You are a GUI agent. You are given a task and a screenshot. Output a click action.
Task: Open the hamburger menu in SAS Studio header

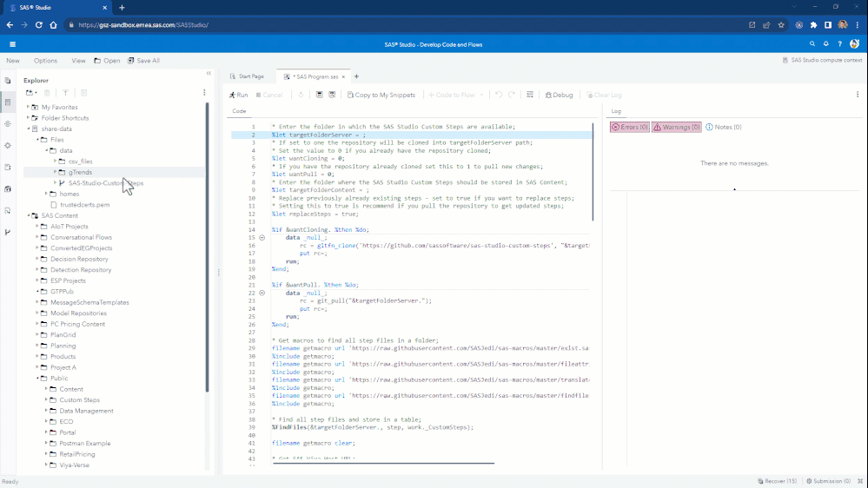12,43
